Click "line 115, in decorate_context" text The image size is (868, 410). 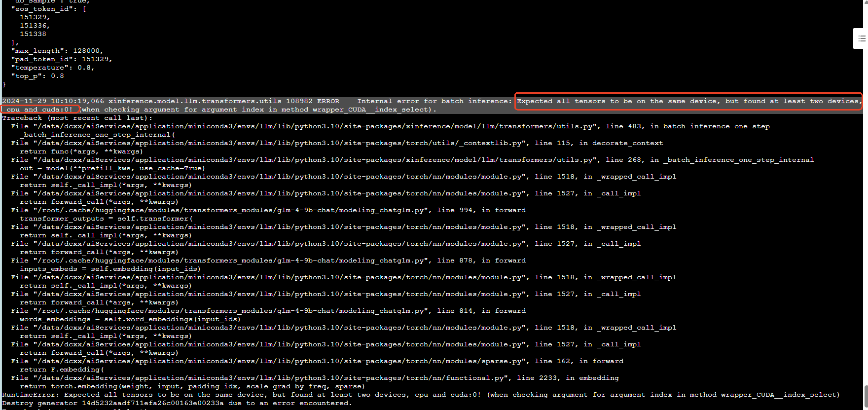pyautogui.click(x=599, y=143)
